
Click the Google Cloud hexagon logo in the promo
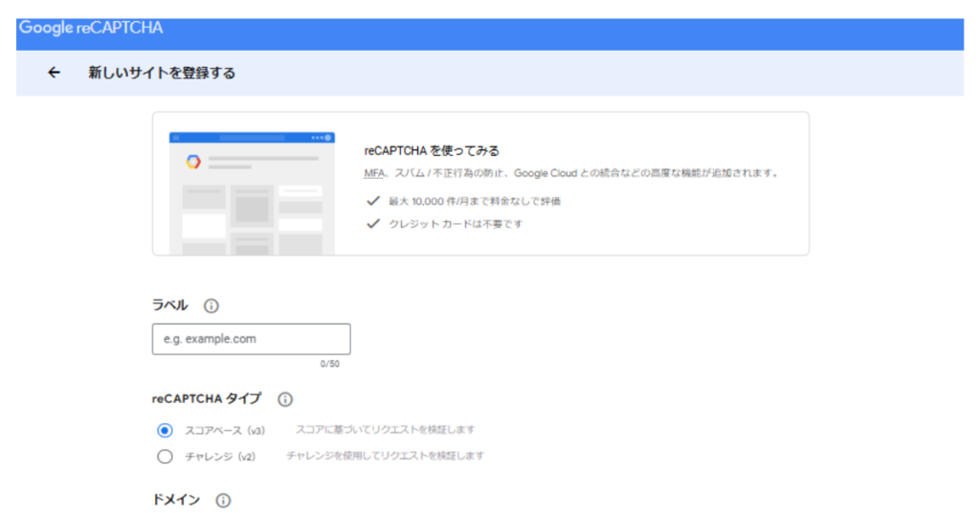click(x=192, y=162)
